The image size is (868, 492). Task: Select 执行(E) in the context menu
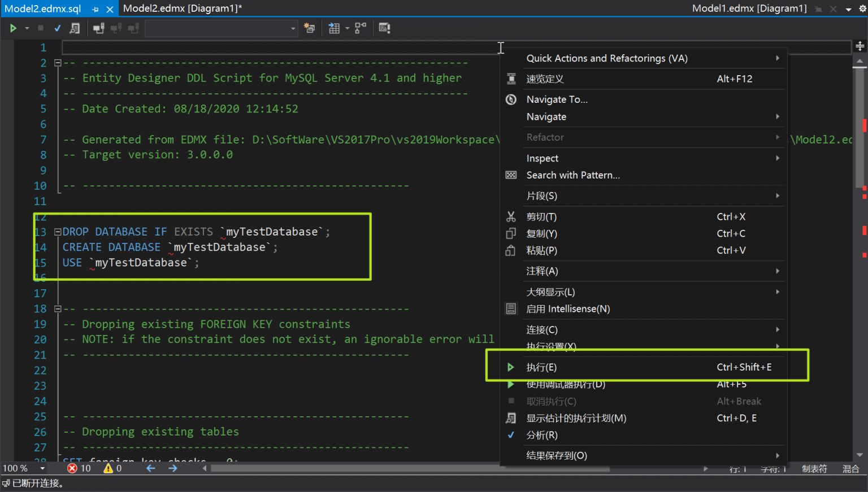pos(541,367)
